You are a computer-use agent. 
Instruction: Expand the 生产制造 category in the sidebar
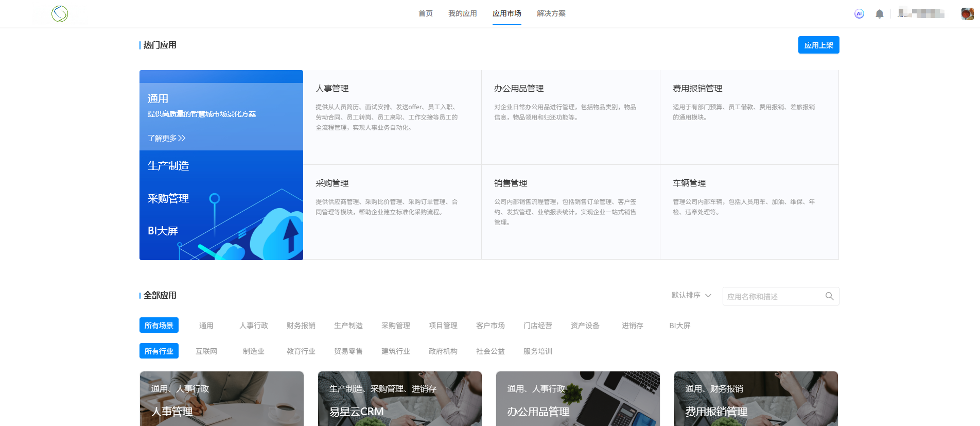click(168, 166)
